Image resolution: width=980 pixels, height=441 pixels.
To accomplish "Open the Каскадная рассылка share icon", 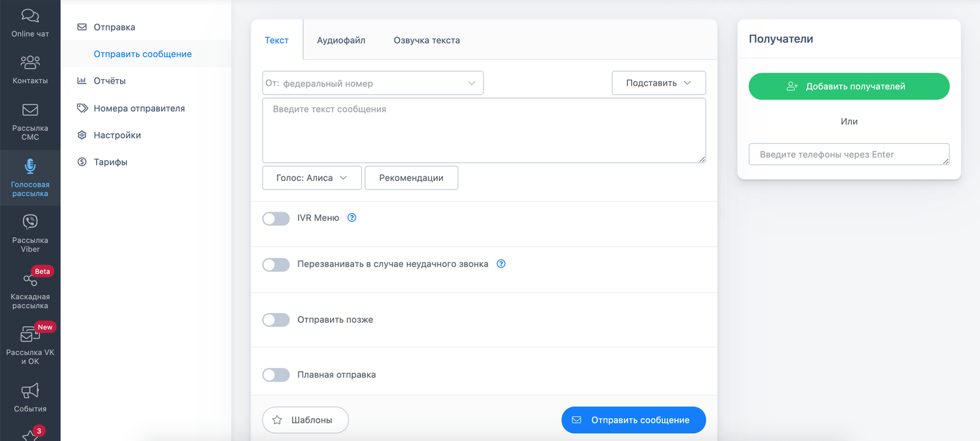I will point(30,279).
